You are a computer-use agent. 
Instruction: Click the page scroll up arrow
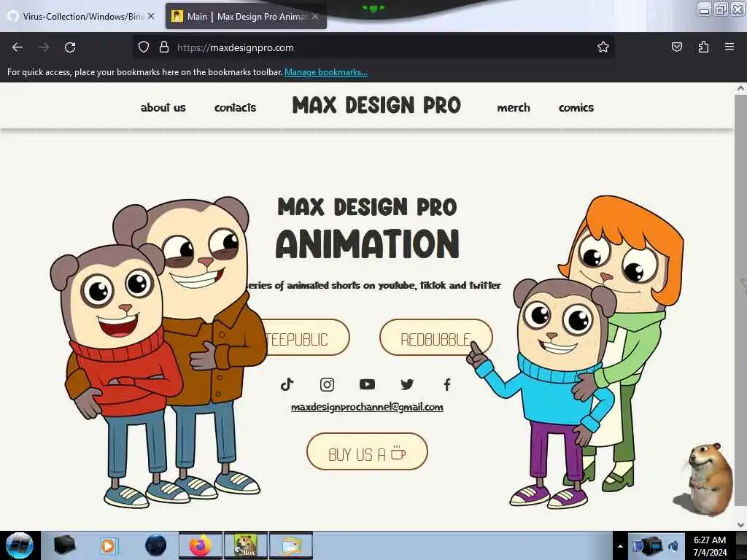pos(740,88)
